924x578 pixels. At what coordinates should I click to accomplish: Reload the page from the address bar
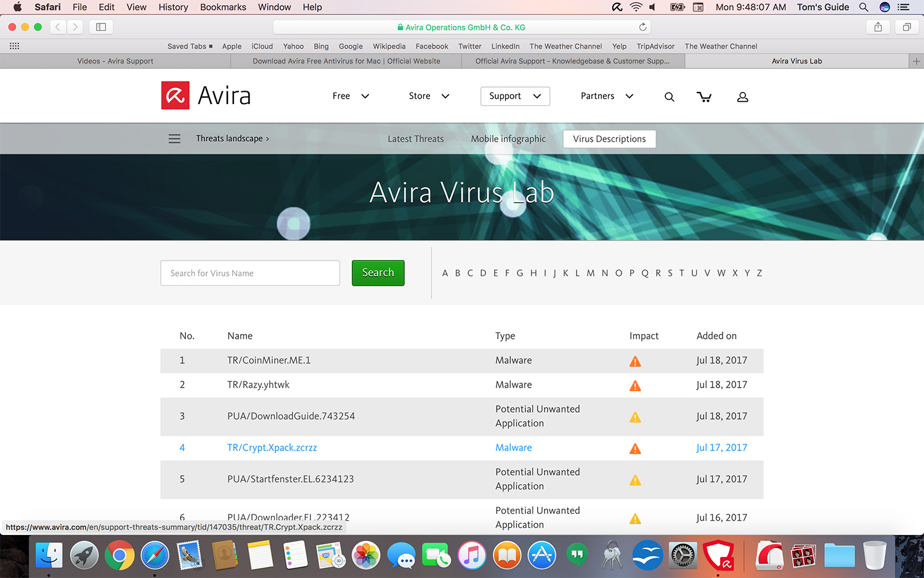pos(642,27)
